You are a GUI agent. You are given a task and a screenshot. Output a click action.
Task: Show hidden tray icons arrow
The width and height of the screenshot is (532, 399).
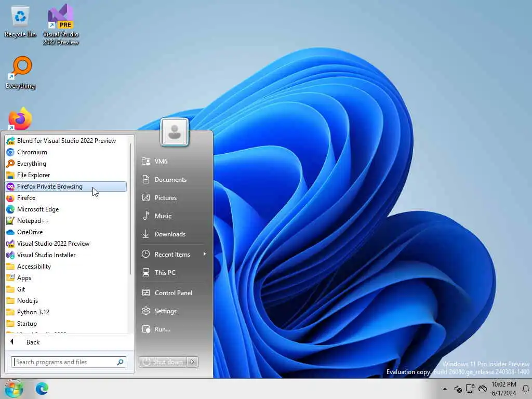445,389
